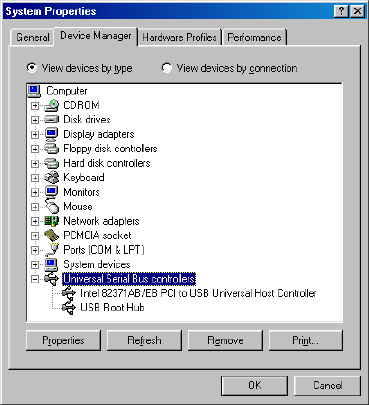Select the "Hard disk controllers" label
This screenshot has height=405, width=369.
point(107,163)
